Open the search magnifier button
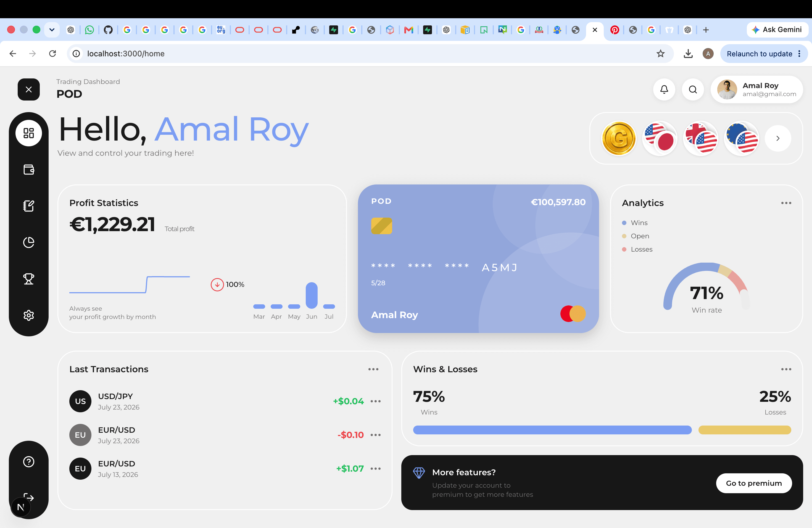The width and height of the screenshot is (812, 528). tap(693, 89)
